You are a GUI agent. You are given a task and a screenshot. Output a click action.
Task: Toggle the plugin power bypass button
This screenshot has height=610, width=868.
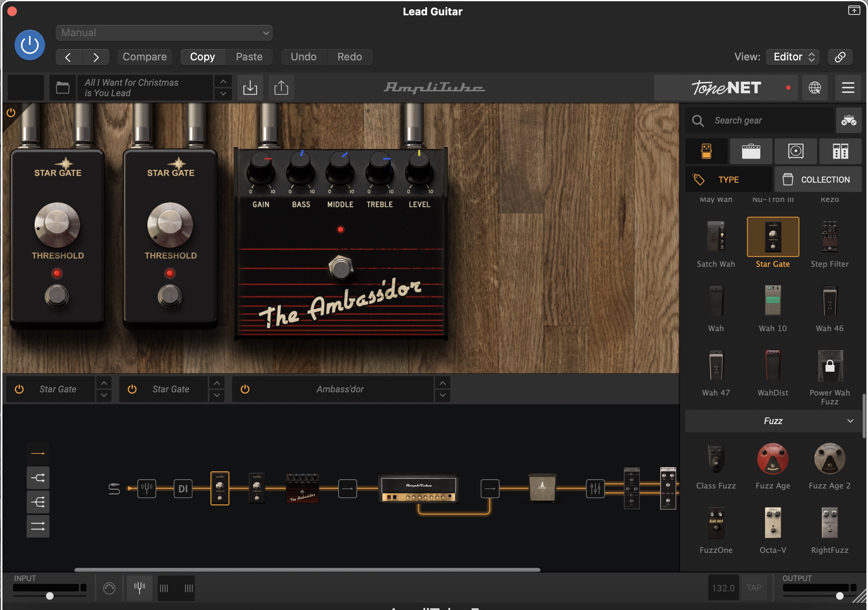coord(30,45)
